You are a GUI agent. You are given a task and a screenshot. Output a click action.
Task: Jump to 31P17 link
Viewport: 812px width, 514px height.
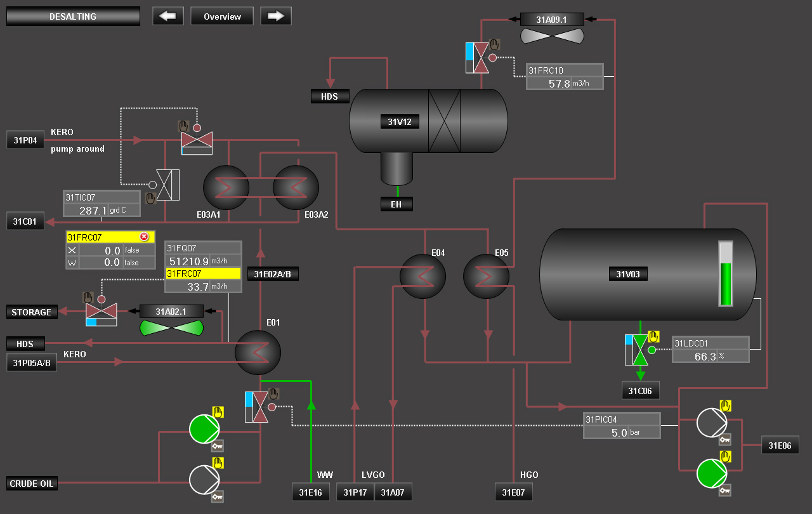click(x=355, y=492)
